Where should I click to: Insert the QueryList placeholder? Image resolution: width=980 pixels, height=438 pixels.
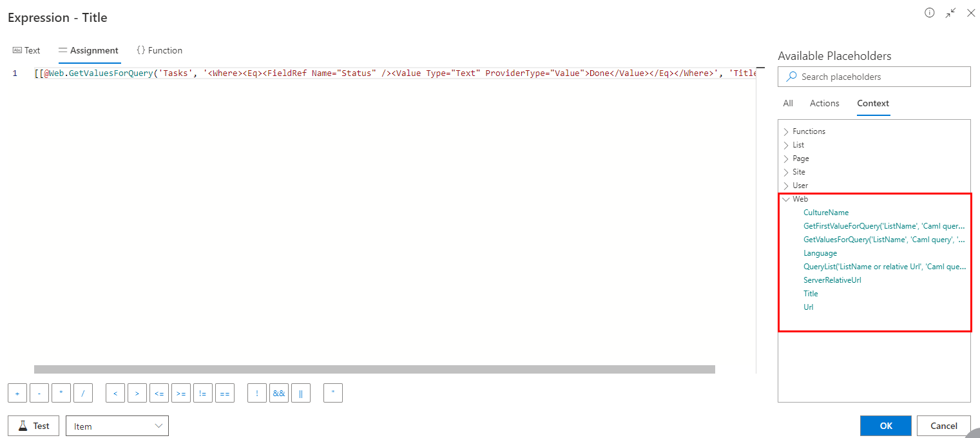point(885,267)
